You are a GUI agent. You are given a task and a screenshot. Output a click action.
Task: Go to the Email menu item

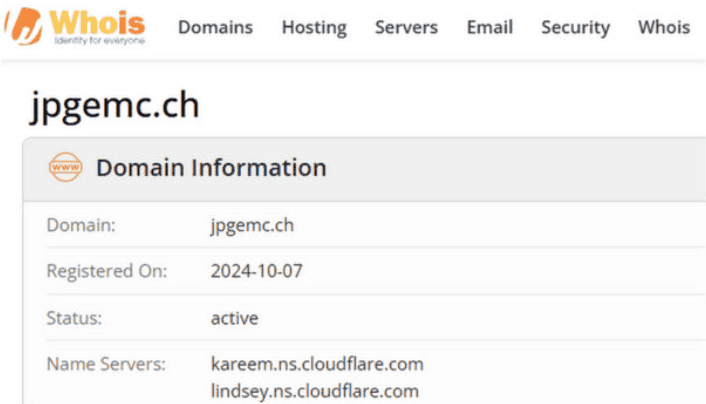click(x=489, y=27)
